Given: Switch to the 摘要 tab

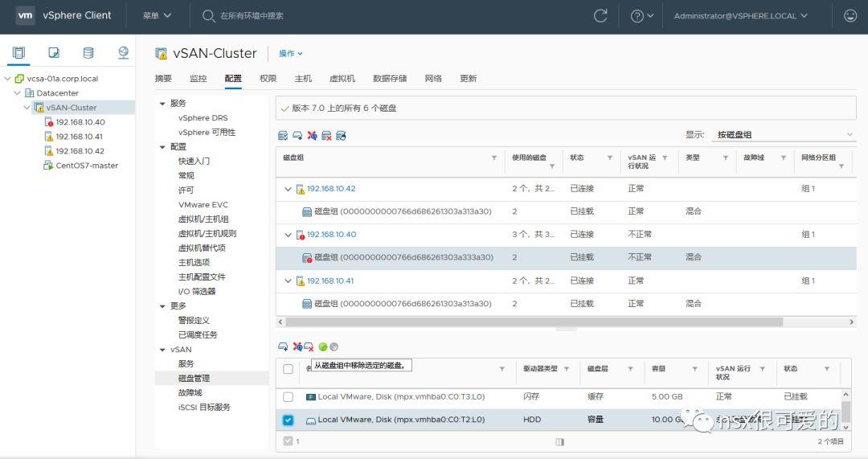Looking at the screenshot, I should pos(163,79).
